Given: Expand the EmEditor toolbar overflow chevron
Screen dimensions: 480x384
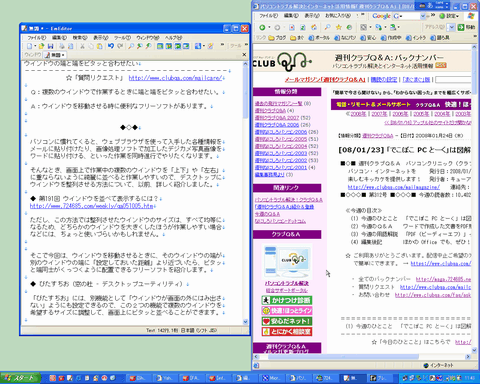Looking at the screenshot, I should 222,45.
